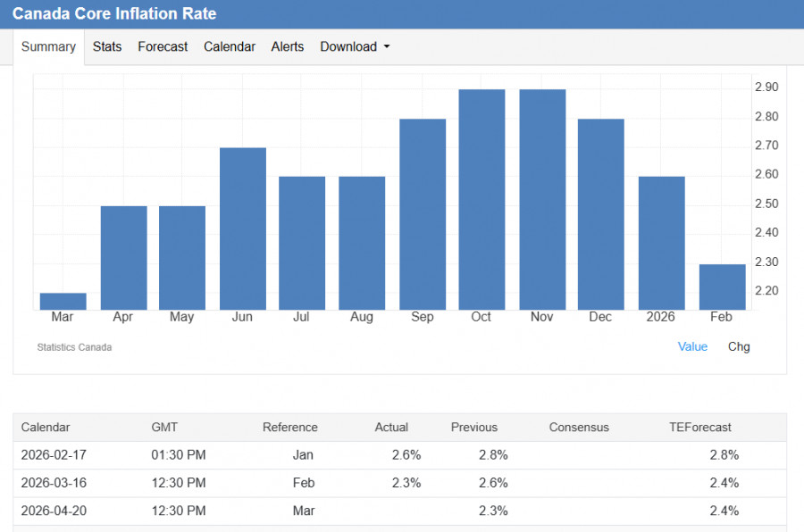
Task: Click the October bar in chart
Action: 482,199
